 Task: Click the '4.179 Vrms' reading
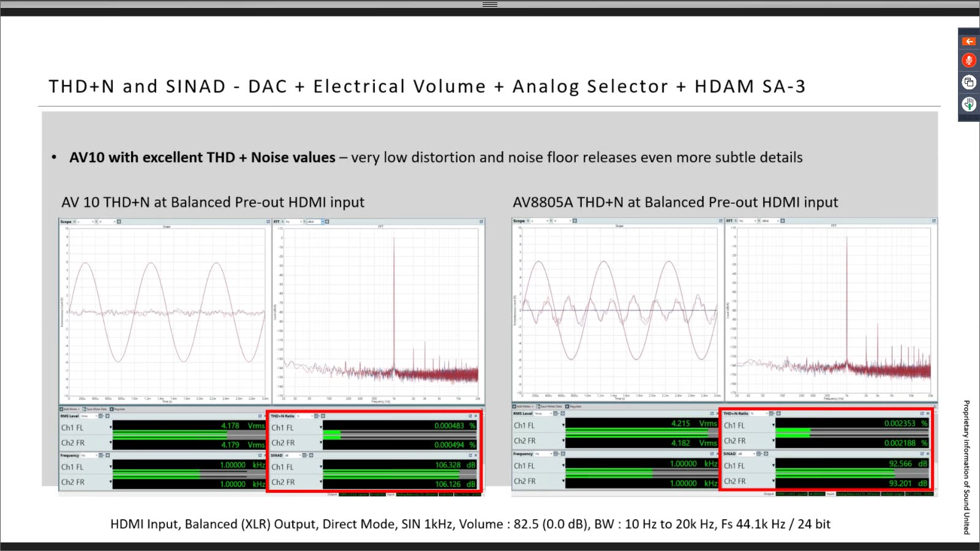(243, 444)
